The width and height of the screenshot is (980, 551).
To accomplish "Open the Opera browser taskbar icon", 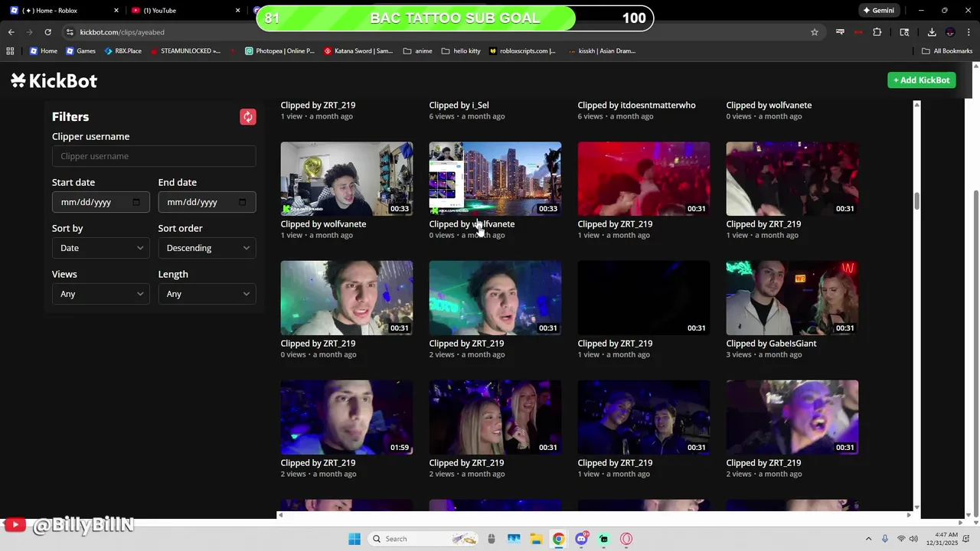I will 626,539.
